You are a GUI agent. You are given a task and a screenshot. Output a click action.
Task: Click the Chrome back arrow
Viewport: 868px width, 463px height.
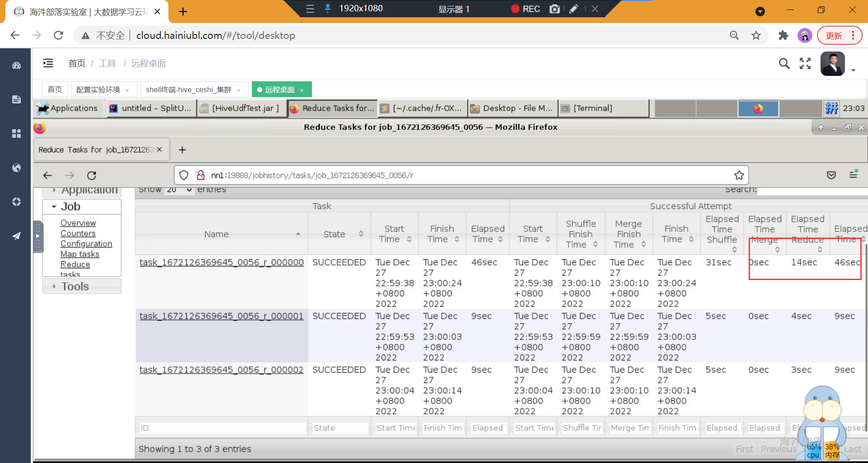[15, 35]
